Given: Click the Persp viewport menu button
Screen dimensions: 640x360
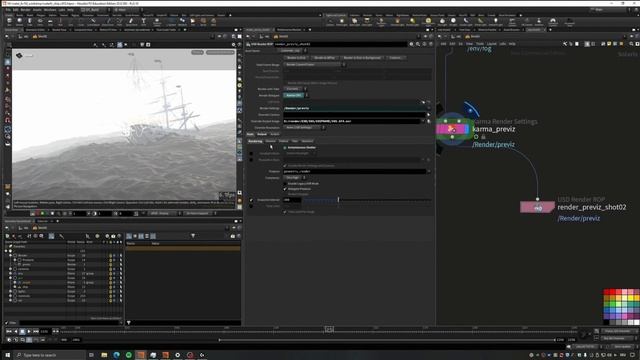Looking at the screenshot, I should 198,52.
